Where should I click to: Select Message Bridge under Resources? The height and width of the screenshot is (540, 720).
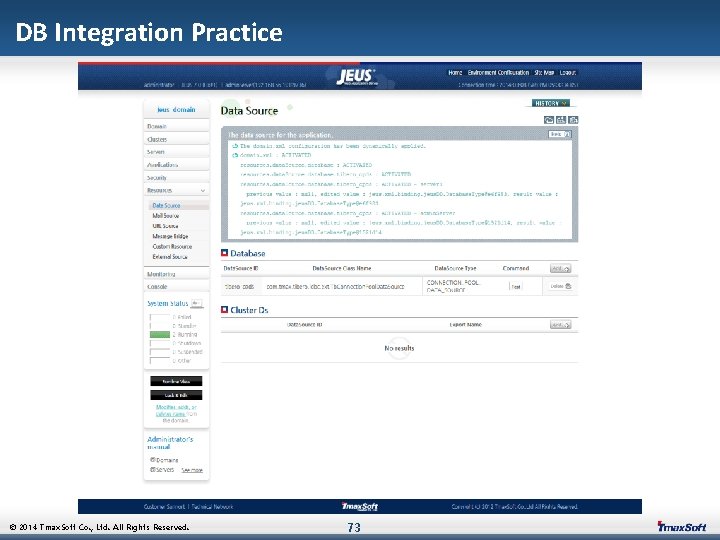click(x=170, y=236)
